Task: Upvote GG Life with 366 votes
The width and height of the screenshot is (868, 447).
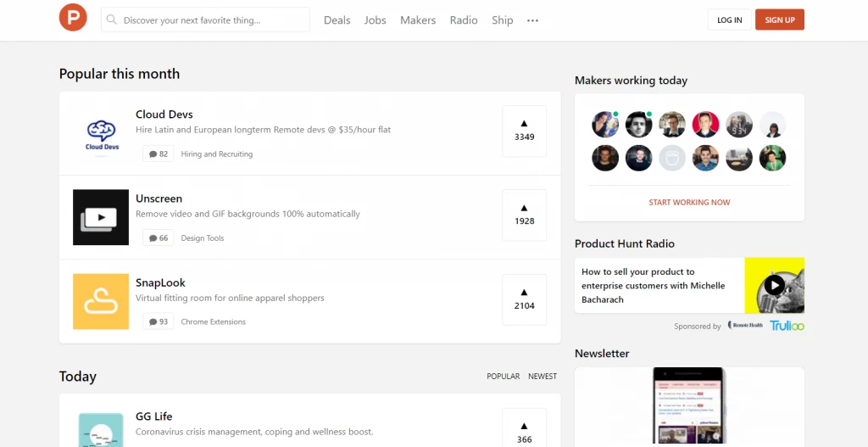Action: (x=524, y=427)
